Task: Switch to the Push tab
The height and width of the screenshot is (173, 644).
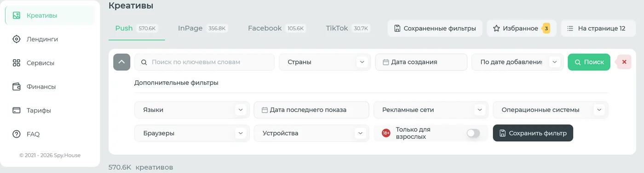Action: click(x=137, y=28)
